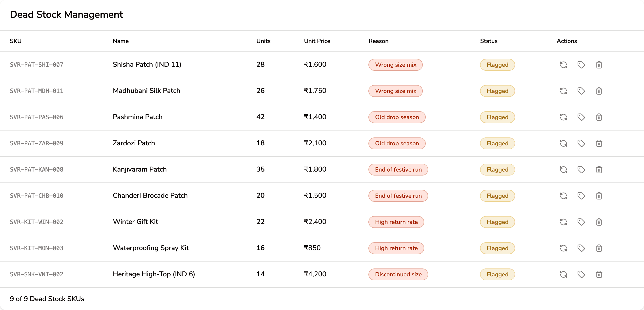Click tag icon for Waterproofing Spray Kit
Screen dimensions: 644x310
pos(581,248)
